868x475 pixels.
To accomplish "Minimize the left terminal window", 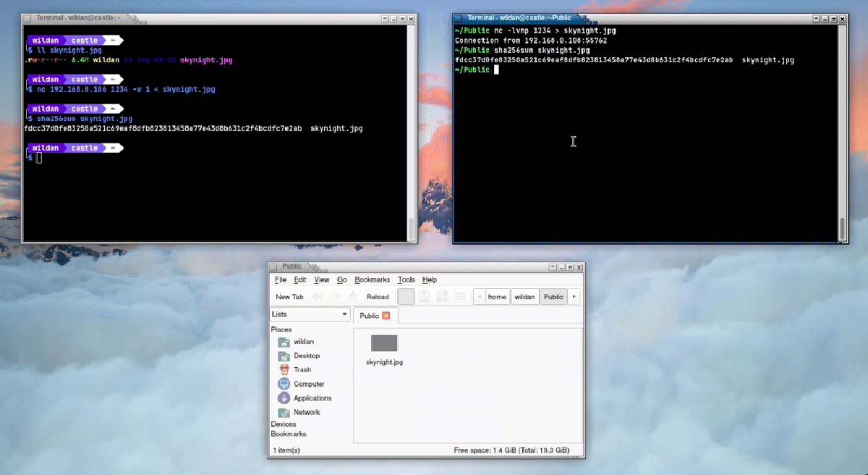I will (x=393, y=19).
